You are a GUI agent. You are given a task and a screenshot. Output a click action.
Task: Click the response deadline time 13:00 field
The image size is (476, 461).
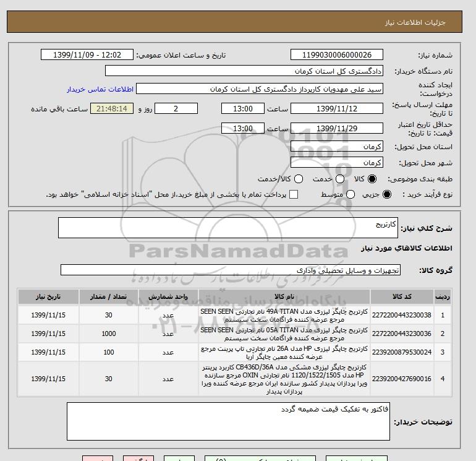pyautogui.click(x=243, y=108)
